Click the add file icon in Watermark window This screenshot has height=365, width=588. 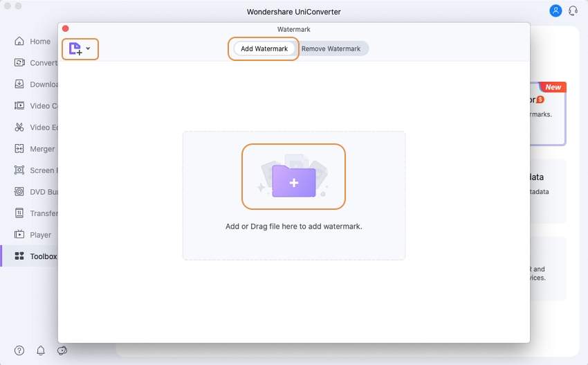coord(75,48)
